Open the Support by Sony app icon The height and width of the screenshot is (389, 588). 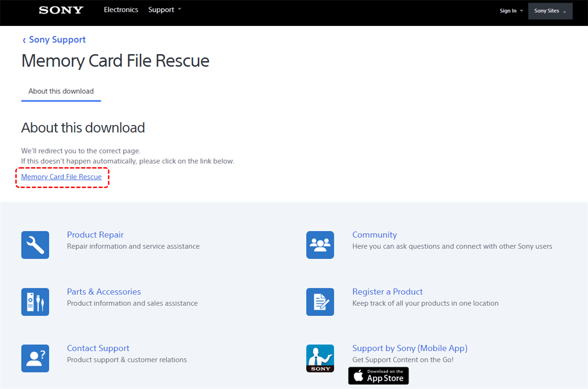(320, 359)
